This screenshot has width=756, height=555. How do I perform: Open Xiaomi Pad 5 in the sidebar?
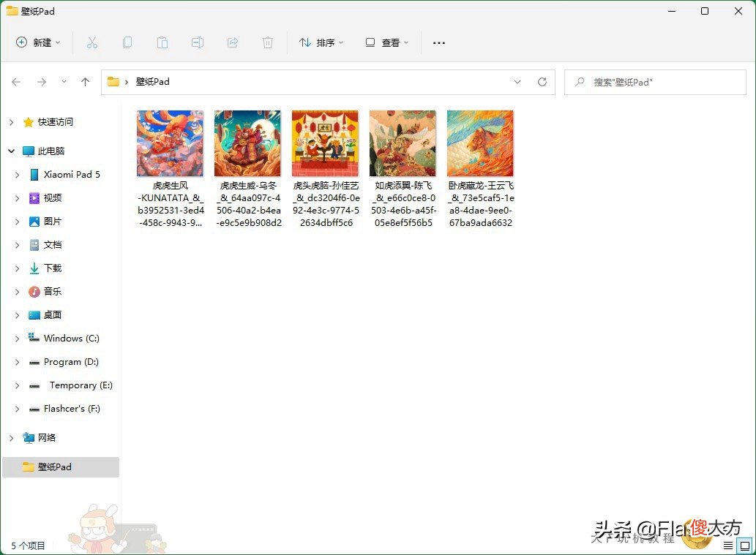pyautogui.click(x=72, y=175)
